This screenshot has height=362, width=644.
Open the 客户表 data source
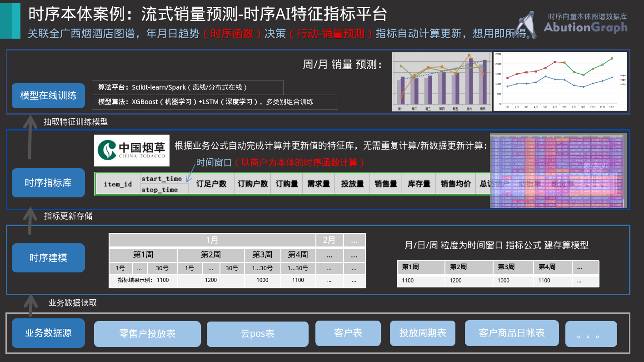coord(348,333)
